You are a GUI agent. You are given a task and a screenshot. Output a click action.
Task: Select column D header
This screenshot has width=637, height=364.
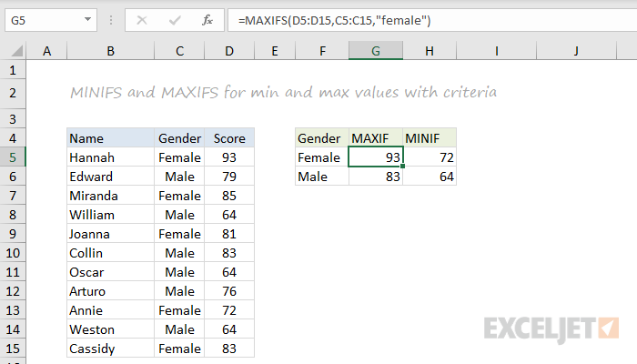click(x=229, y=51)
